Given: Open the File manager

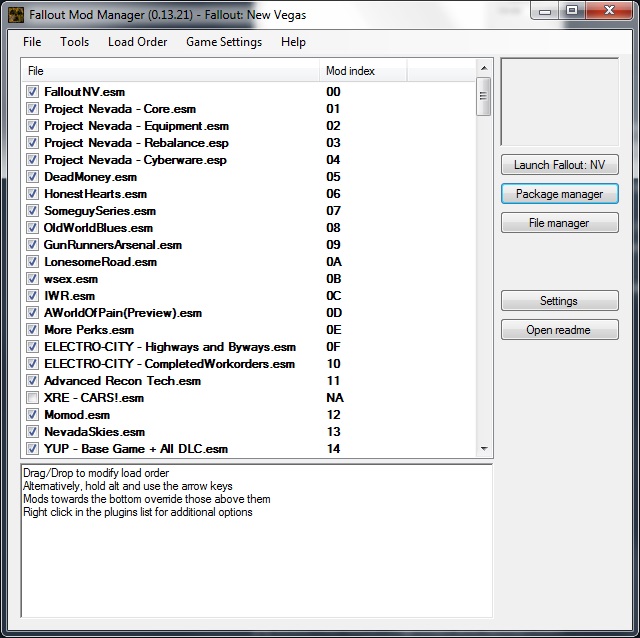Looking at the screenshot, I should click(x=560, y=223).
